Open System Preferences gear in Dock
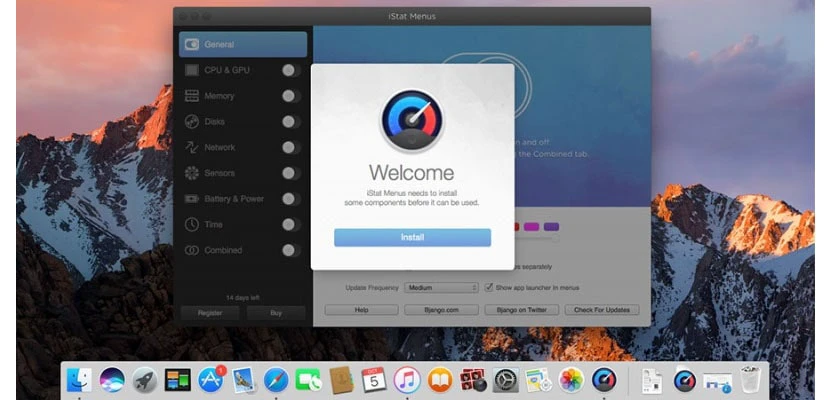Screen dimensions: 840x400 point(505,380)
